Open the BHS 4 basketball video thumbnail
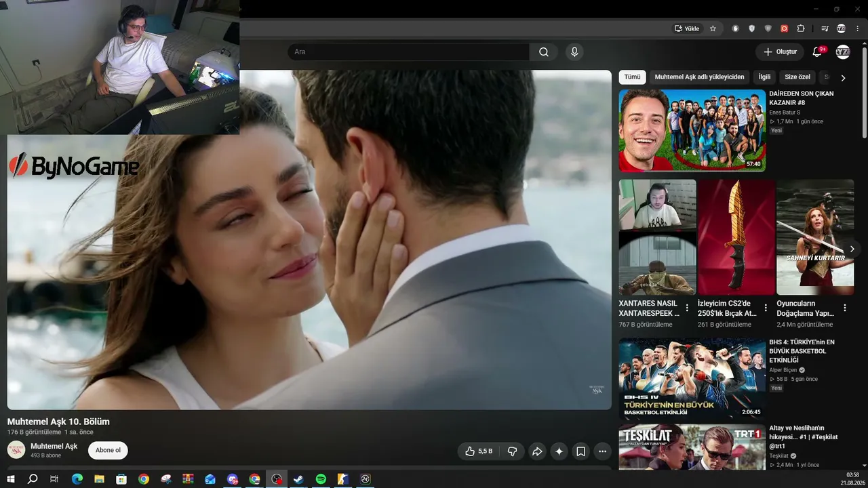 coord(692,379)
